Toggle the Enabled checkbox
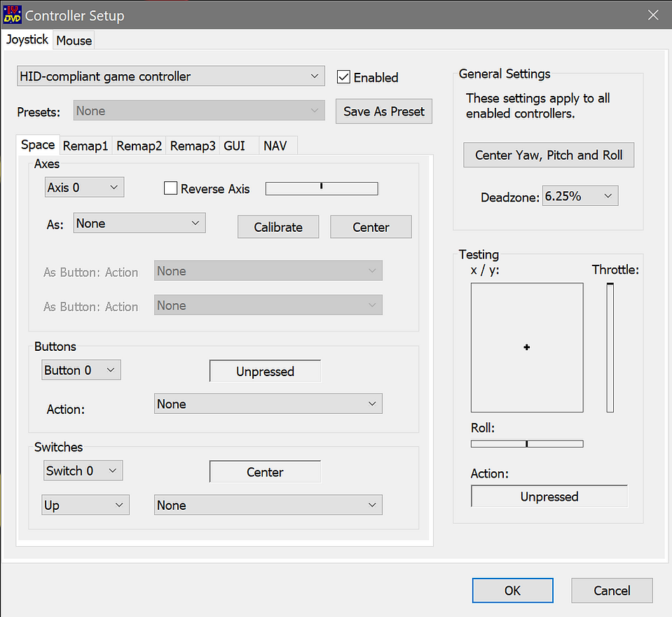 [x=344, y=77]
